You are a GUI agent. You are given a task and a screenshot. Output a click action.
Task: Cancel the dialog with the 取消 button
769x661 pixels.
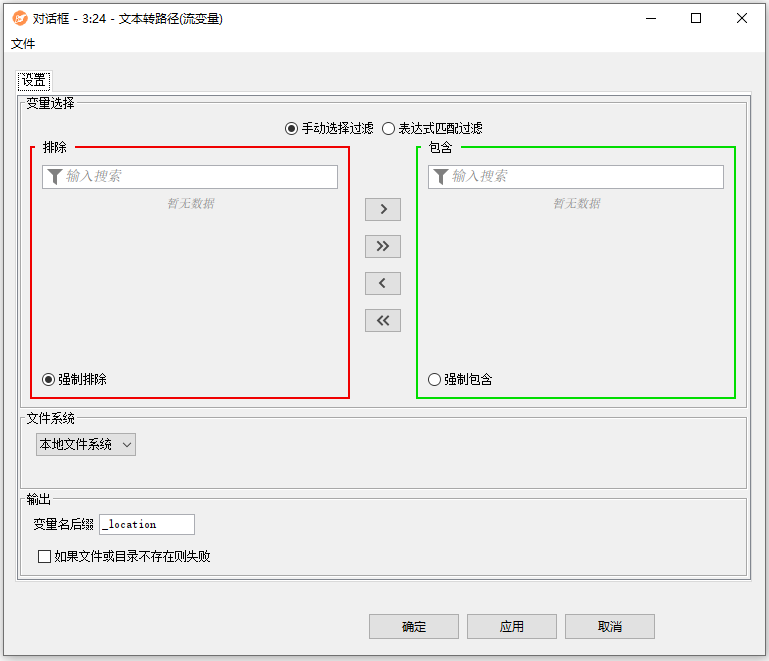click(x=610, y=627)
